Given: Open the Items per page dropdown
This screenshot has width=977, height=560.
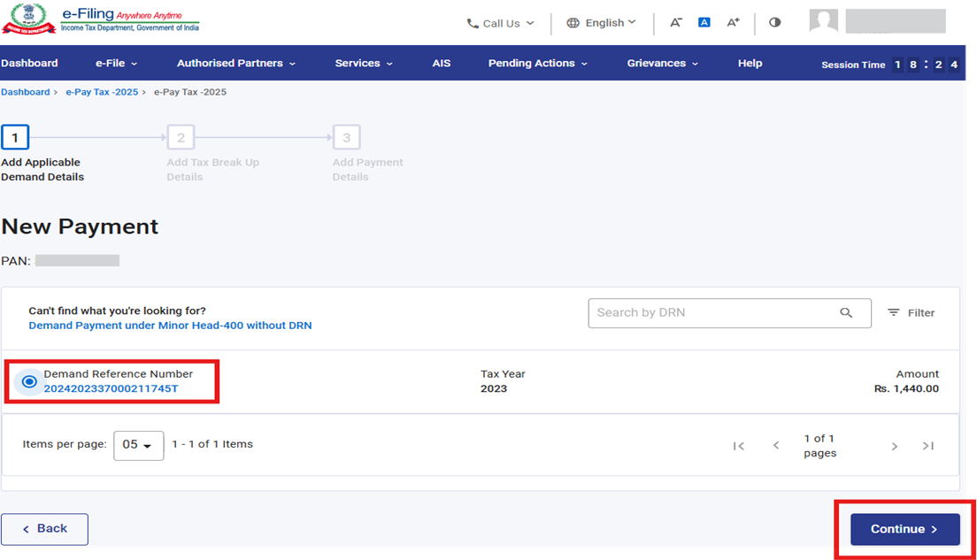Looking at the screenshot, I should click(138, 445).
